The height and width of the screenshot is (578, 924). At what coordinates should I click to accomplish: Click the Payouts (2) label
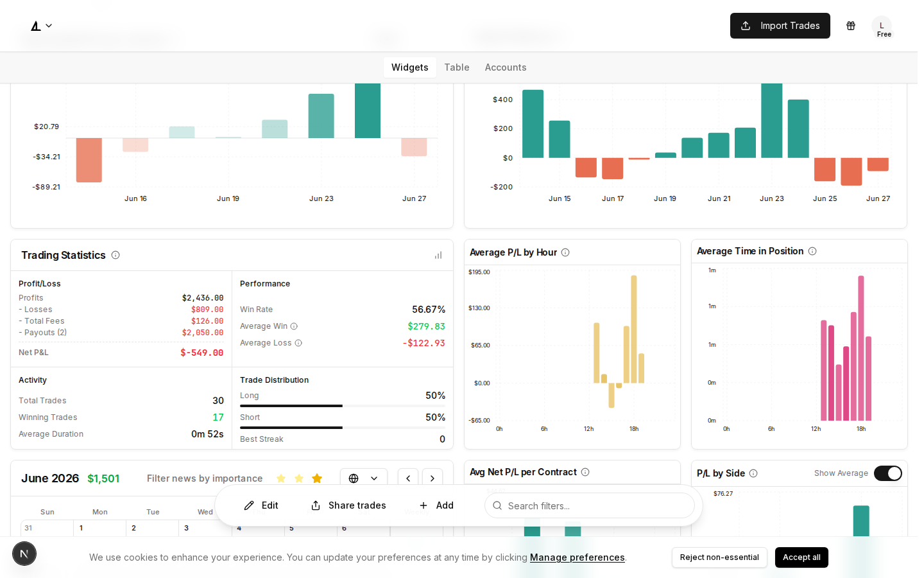(x=42, y=333)
